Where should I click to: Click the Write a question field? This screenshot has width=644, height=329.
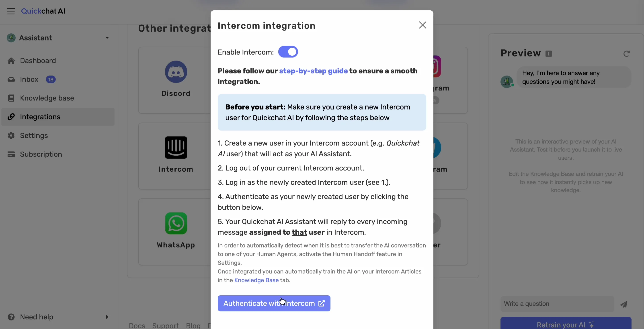pos(557,304)
